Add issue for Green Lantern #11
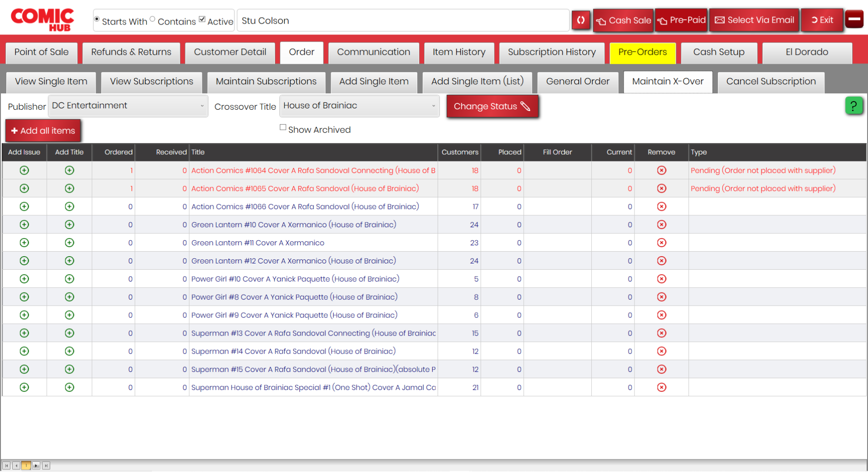This screenshot has height=472, width=868. click(24, 243)
